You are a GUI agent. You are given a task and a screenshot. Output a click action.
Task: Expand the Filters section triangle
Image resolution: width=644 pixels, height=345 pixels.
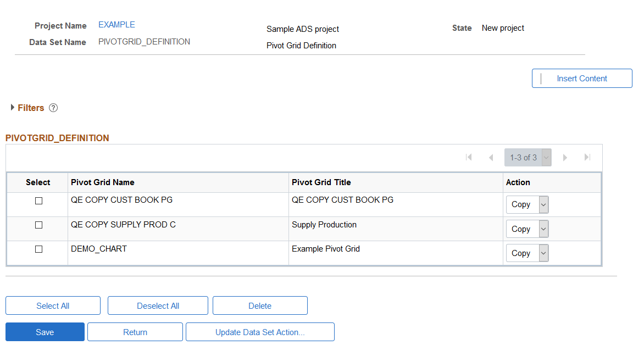tap(13, 108)
